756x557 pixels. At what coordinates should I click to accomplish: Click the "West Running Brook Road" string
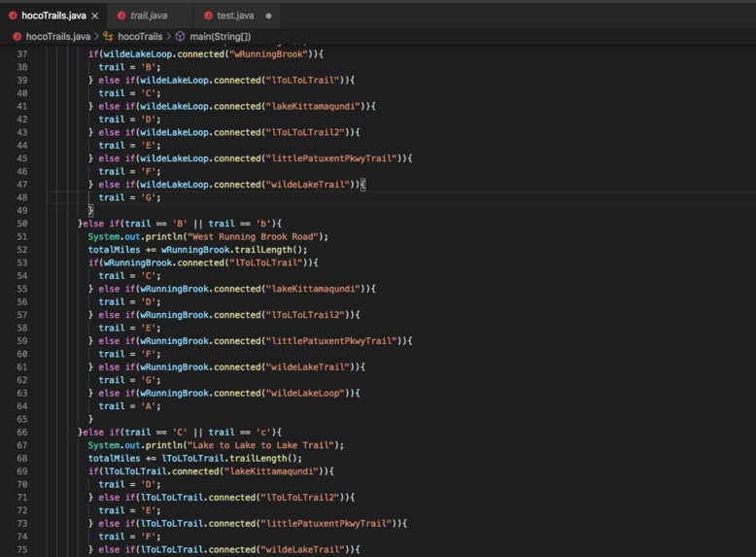tap(256, 236)
